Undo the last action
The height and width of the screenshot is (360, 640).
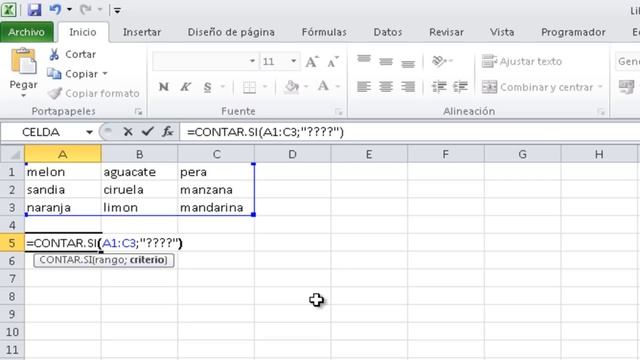click(x=55, y=9)
